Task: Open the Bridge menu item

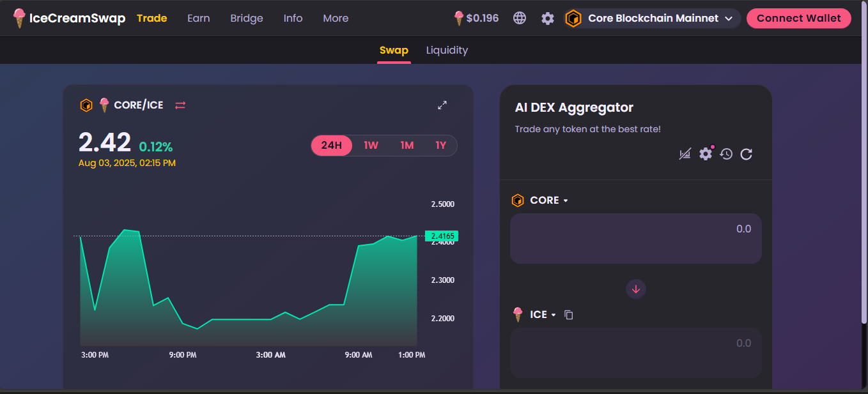Action: [247, 18]
